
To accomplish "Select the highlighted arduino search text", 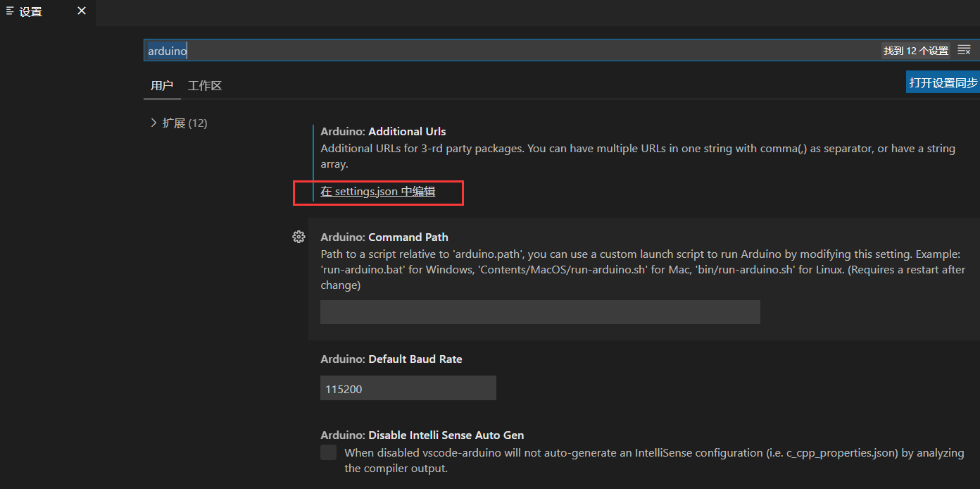I will click(167, 50).
